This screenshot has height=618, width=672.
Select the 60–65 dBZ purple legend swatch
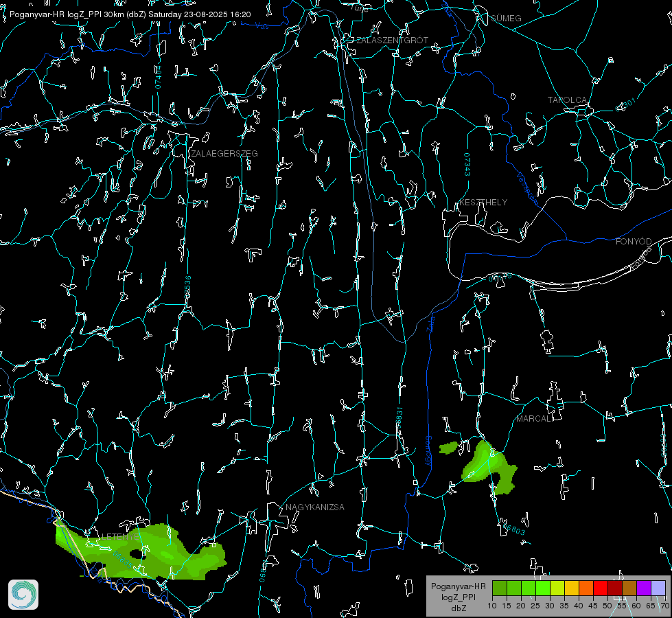click(644, 588)
